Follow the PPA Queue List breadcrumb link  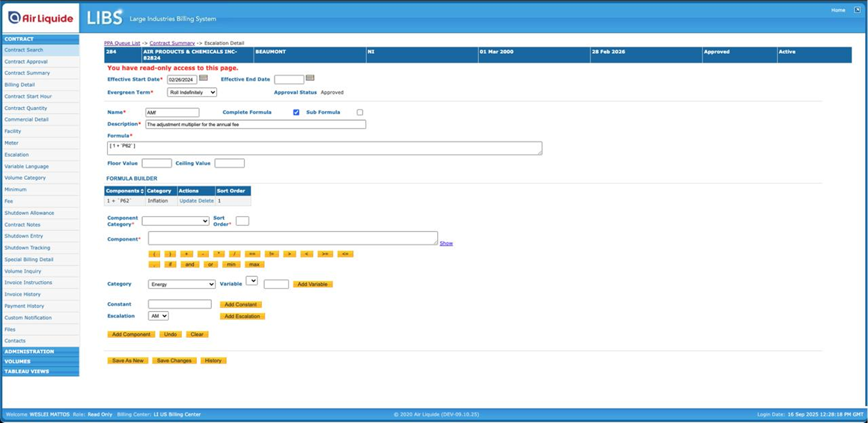122,43
